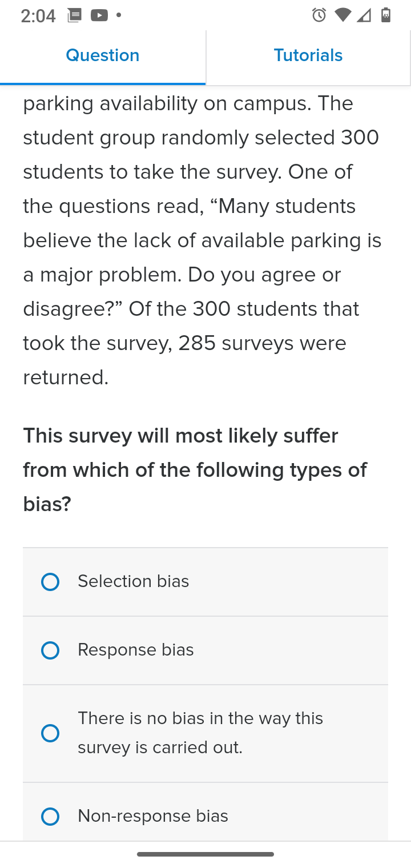Tap the battery status icon
Image resolution: width=411 pixels, height=868 pixels.
(x=386, y=15)
